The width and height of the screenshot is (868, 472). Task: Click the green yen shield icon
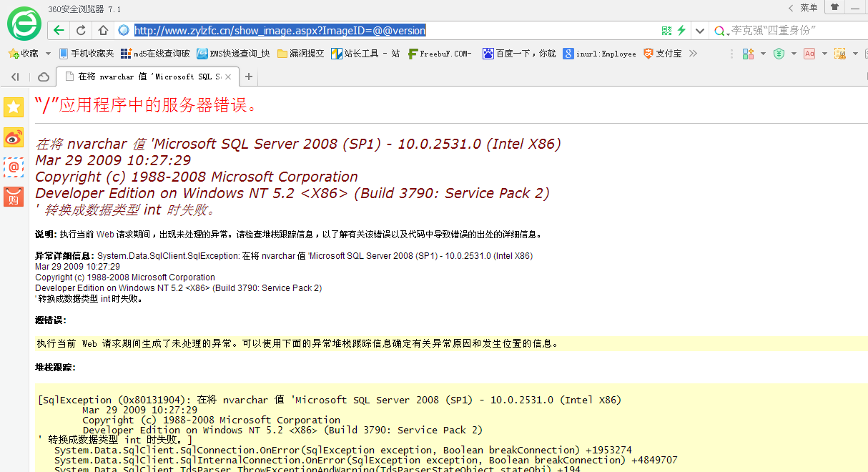pos(779,54)
